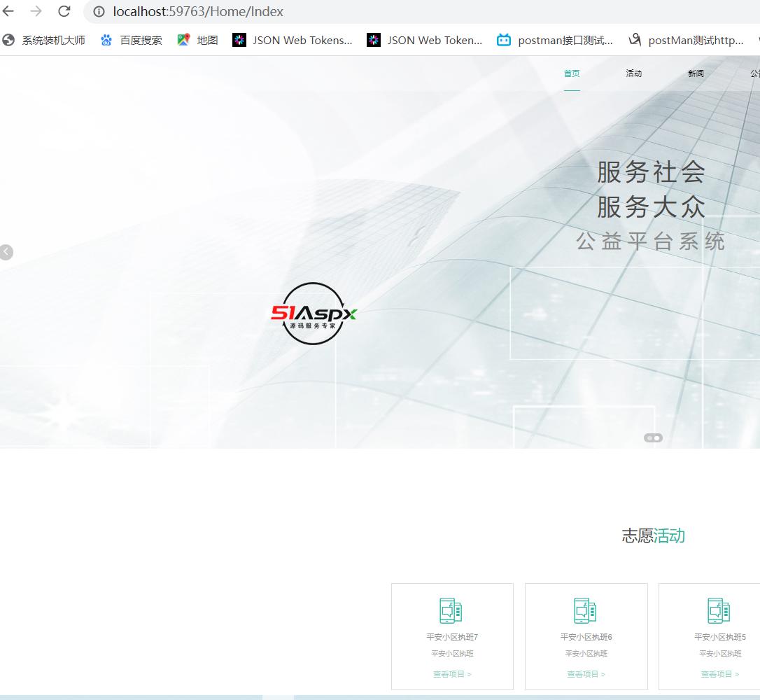The width and height of the screenshot is (760, 700).
Task: Open the 系统装机大师 bookmark
Action: (53, 40)
